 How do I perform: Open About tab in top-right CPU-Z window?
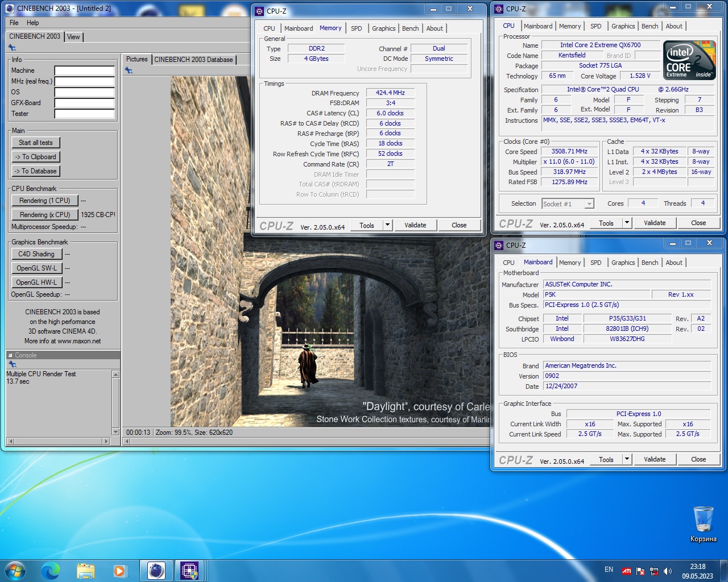coord(674,26)
